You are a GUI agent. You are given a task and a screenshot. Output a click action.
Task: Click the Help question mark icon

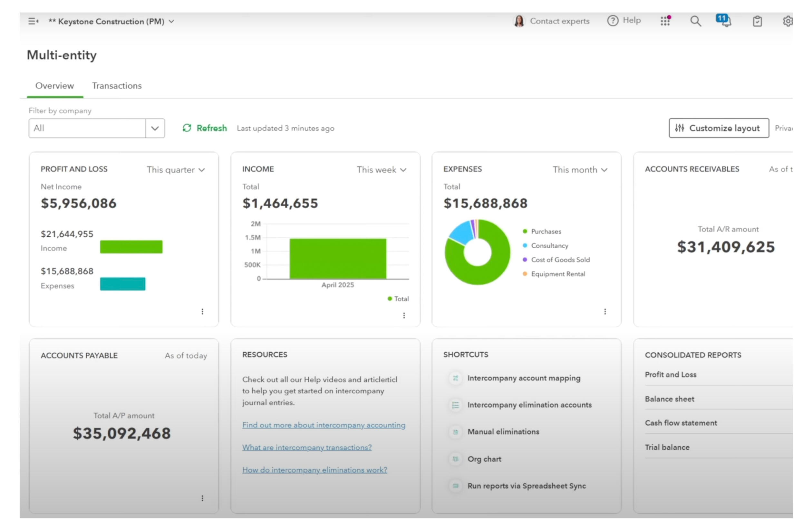pyautogui.click(x=613, y=21)
